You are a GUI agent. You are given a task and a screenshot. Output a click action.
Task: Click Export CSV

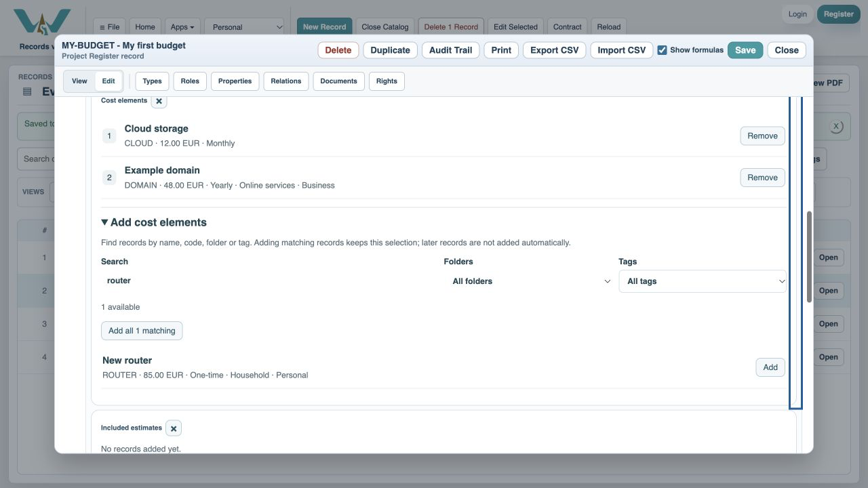point(554,50)
